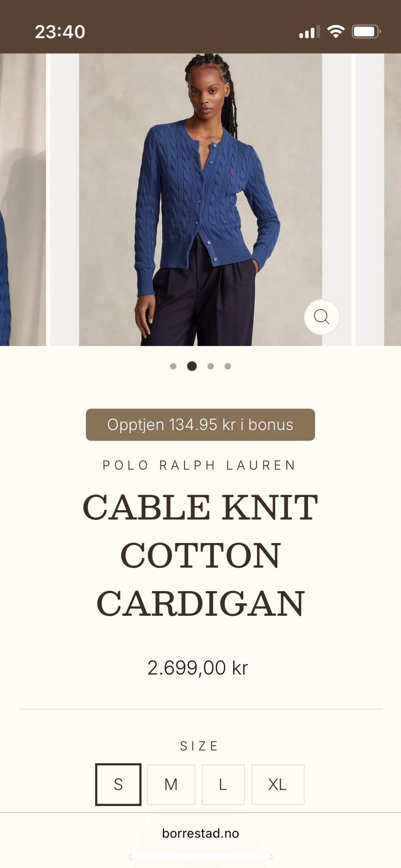Choose size L
Image resolution: width=401 pixels, height=868 pixels.
(x=223, y=784)
